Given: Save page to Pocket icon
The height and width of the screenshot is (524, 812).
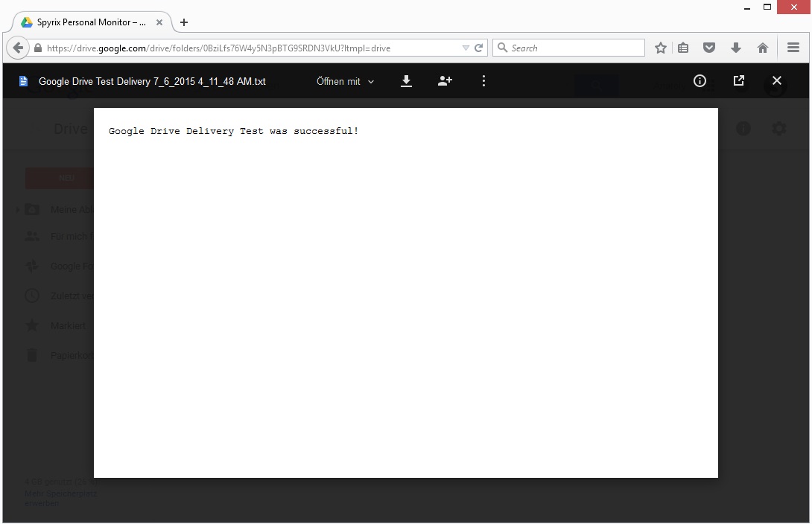Looking at the screenshot, I should (709, 48).
